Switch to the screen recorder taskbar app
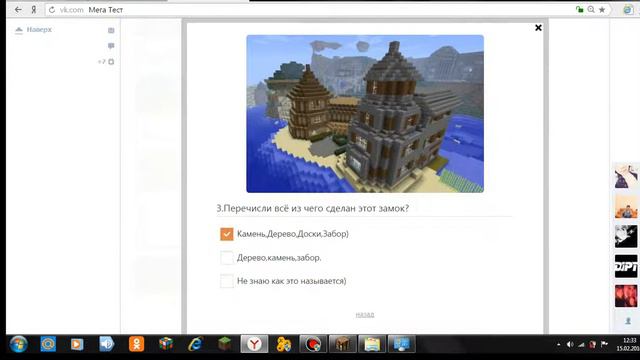The image size is (640, 360). (313, 344)
